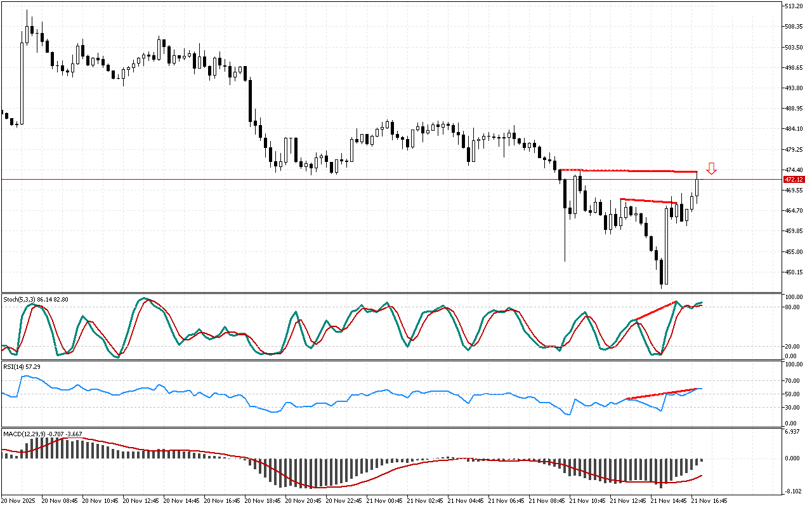The width and height of the screenshot is (812, 508).
Task: Click the 474.40 price scale label
Action: (794, 170)
